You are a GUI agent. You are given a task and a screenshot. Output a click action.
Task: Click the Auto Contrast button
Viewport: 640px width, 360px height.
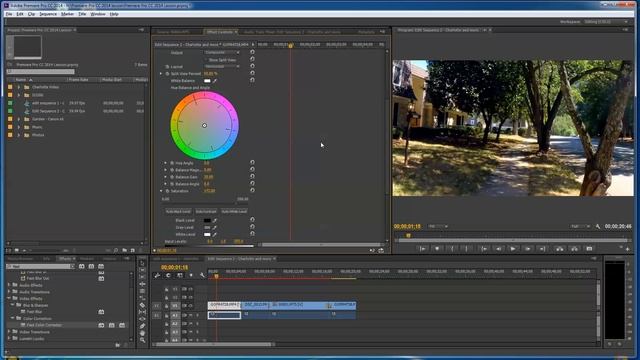[x=206, y=211]
